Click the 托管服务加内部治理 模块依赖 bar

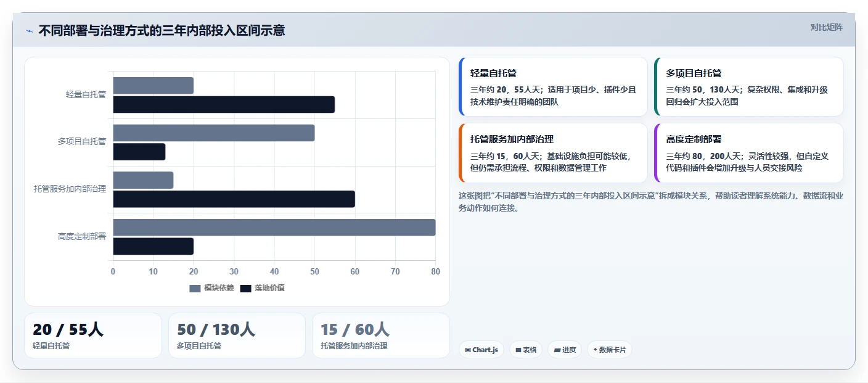(143, 180)
